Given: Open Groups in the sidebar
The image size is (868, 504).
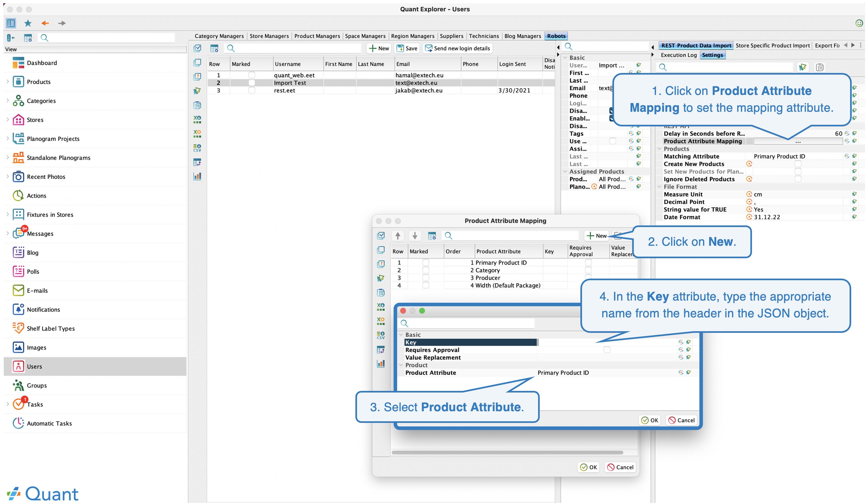Looking at the screenshot, I should [x=37, y=385].
